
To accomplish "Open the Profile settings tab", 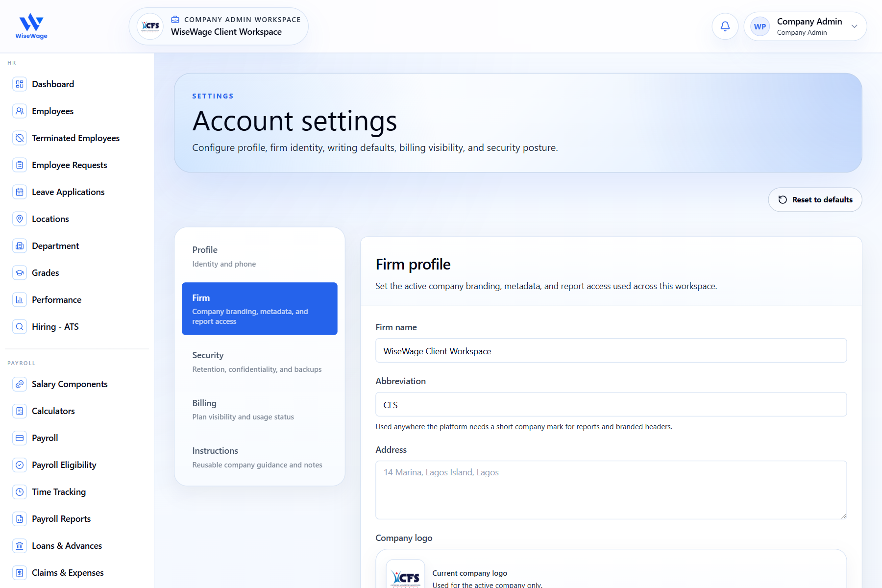I will tap(260, 257).
